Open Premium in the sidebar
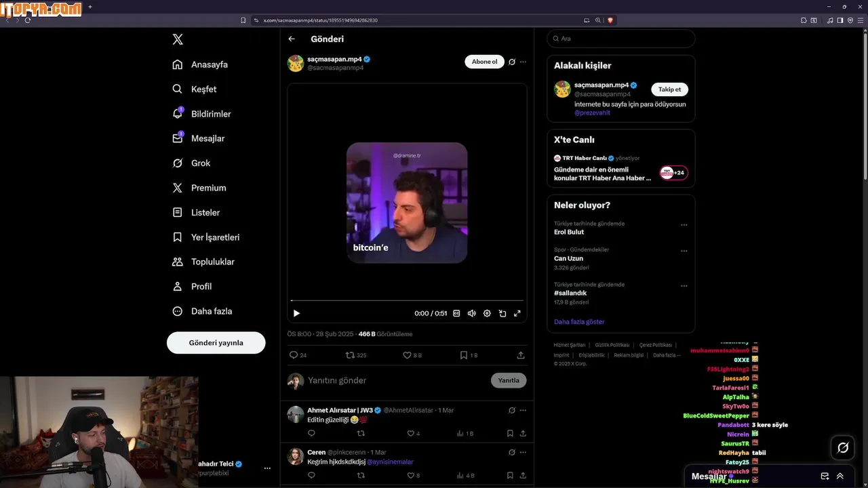 pos(199,188)
